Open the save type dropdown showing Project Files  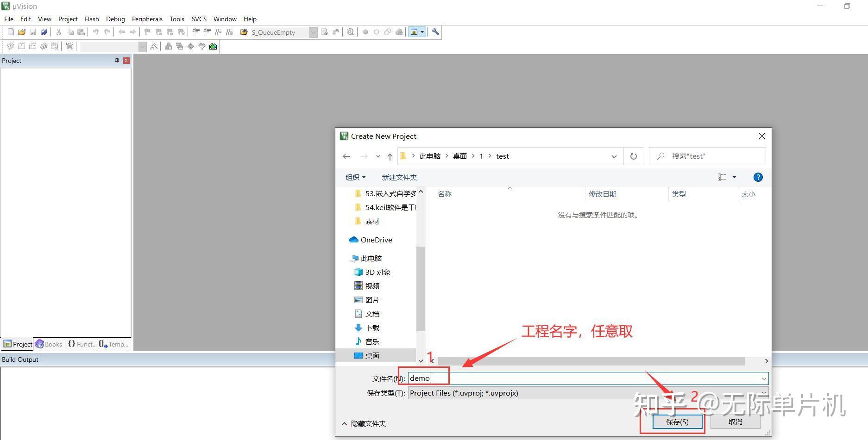(763, 393)
